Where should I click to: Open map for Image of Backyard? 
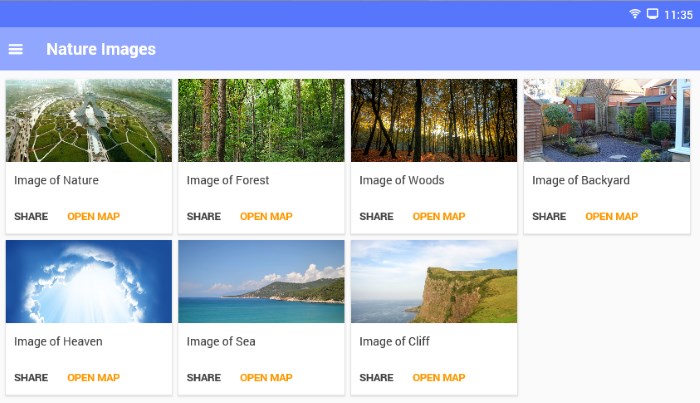tap(612, 216)
